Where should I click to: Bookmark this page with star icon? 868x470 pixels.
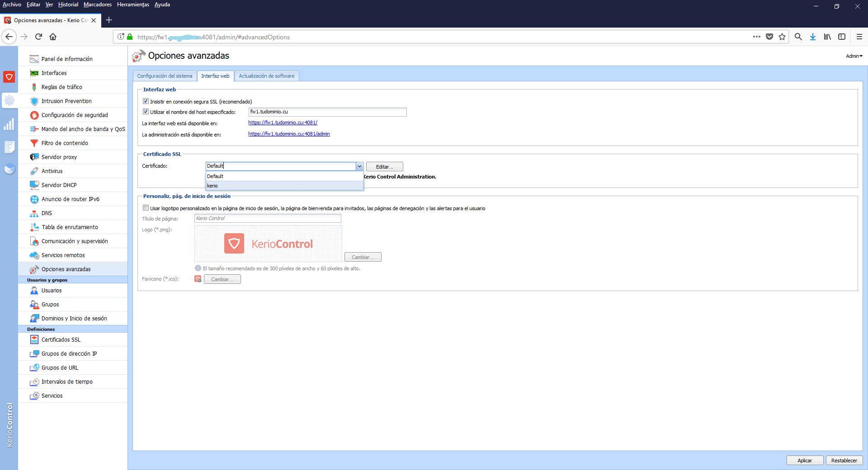coord(782,37)
